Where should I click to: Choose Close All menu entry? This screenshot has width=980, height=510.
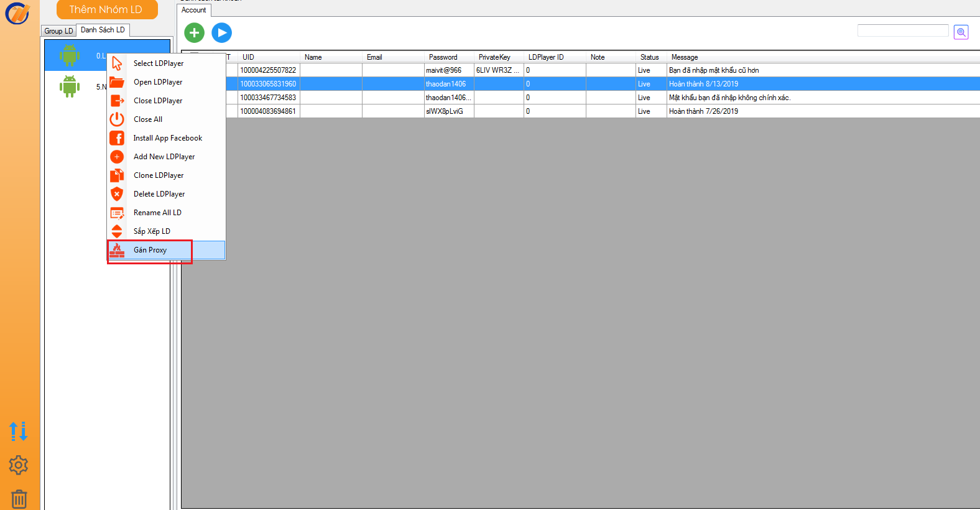[167, 119]
